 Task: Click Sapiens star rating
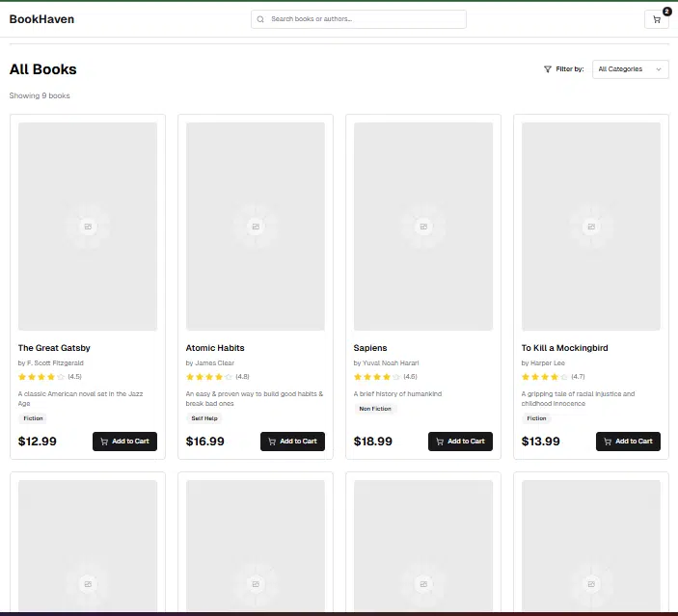pyautogui.click(x=377, y=377)
